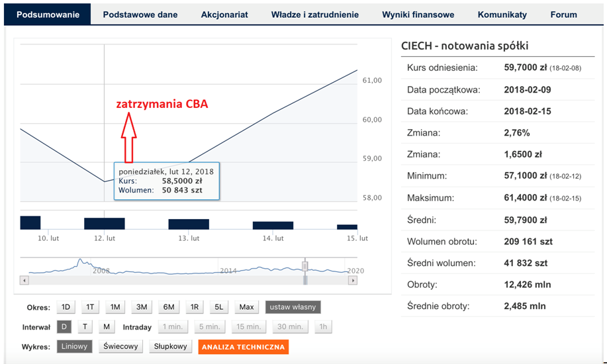This screenshot has width=607, height=364.
Task: Click Data końcowa value 2018-02-15
Action: click(x=528, y=112)
